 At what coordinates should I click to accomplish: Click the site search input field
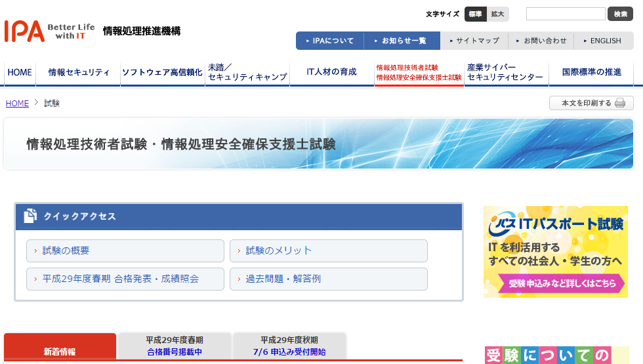566,14
